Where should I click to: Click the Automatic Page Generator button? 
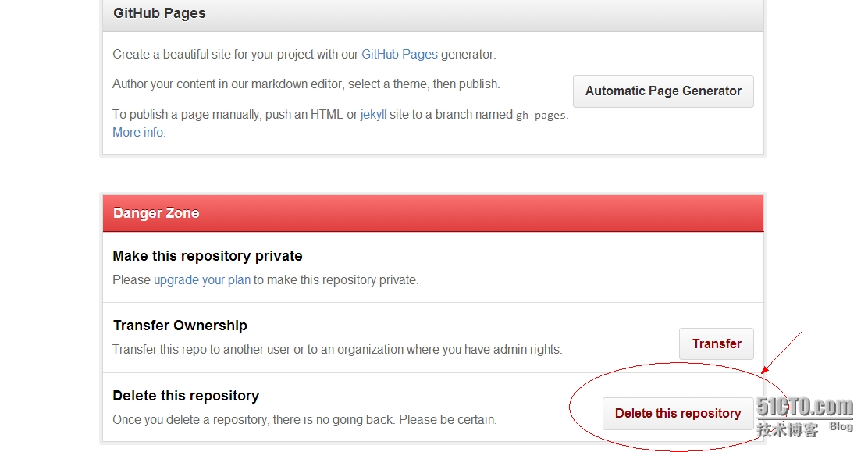click(663, 91)
